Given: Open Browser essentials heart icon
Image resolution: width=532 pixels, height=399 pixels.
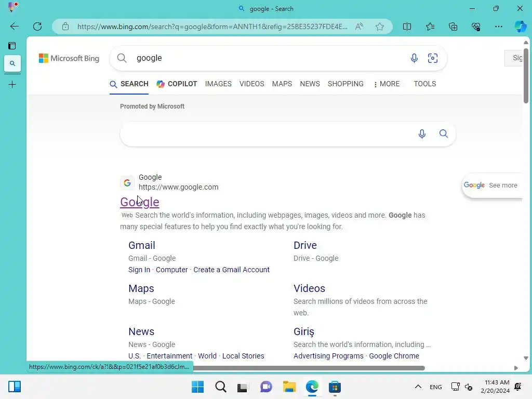Looking at the screenshot, I should pyautogui.click(x=476, y=26).
